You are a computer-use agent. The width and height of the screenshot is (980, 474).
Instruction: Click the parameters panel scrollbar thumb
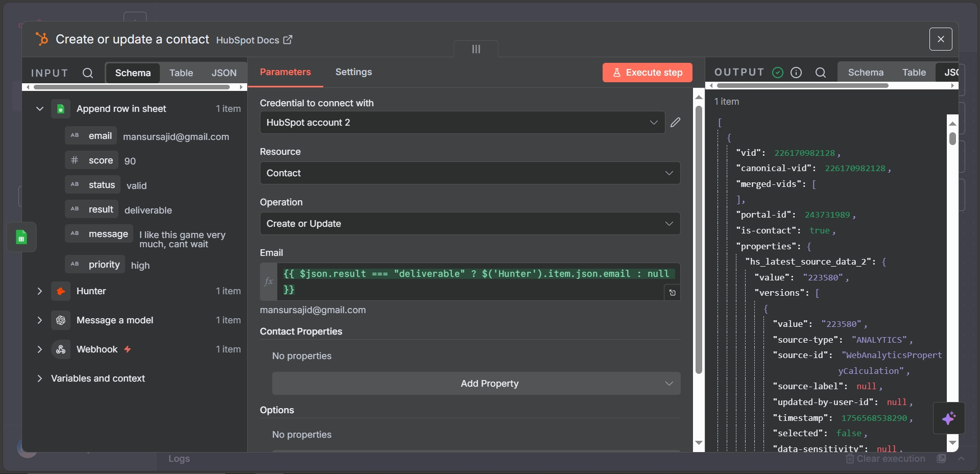click(x=699, y=240)
